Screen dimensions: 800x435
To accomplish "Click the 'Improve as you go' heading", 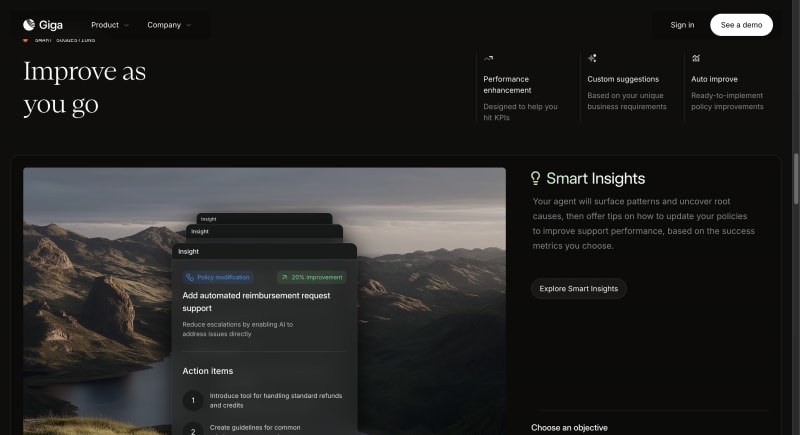I will [85, 88].
